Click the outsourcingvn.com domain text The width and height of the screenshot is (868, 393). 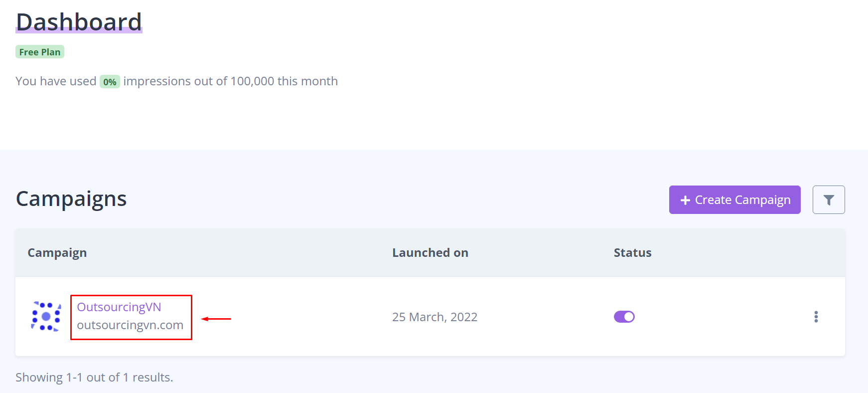[130, 325]
